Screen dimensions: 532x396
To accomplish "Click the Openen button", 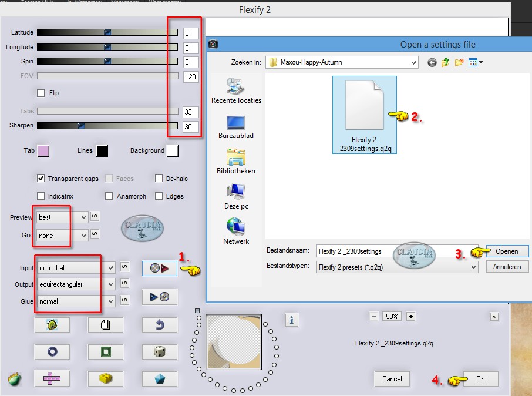I will [x=507, y=251].
